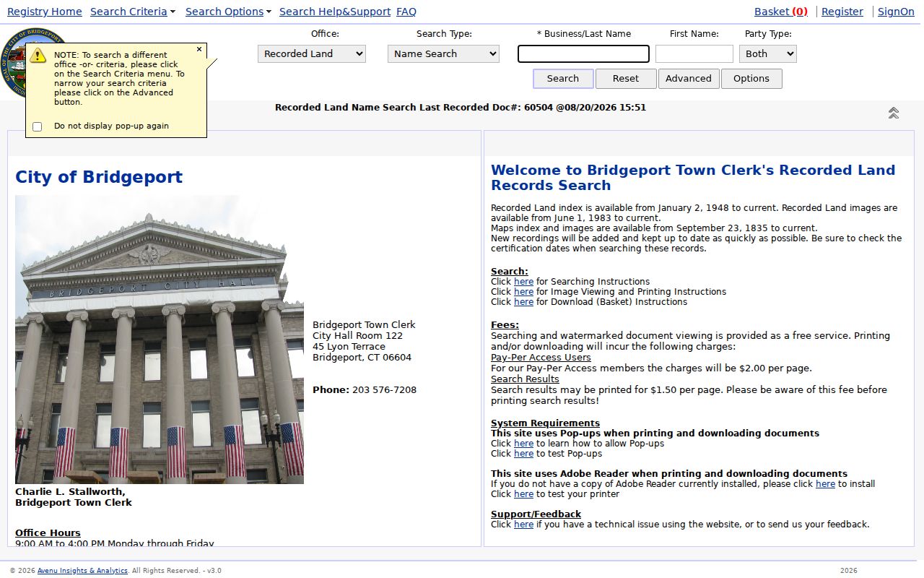This screenshot has width=924, height=578.
Task: Click the Search button
Action: click(563, 79)
